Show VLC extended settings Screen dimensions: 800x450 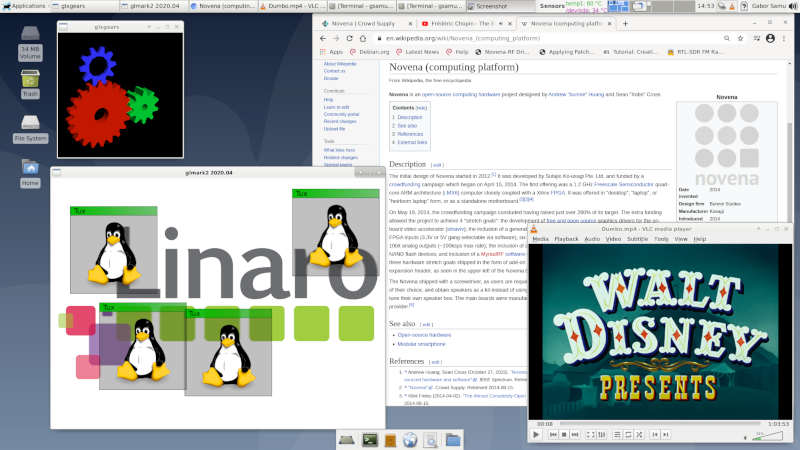[602, 435]
